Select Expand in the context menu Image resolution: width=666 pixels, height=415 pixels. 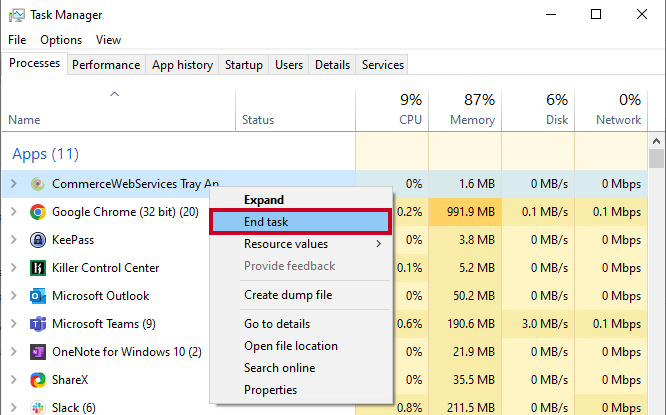coord(301,200)
